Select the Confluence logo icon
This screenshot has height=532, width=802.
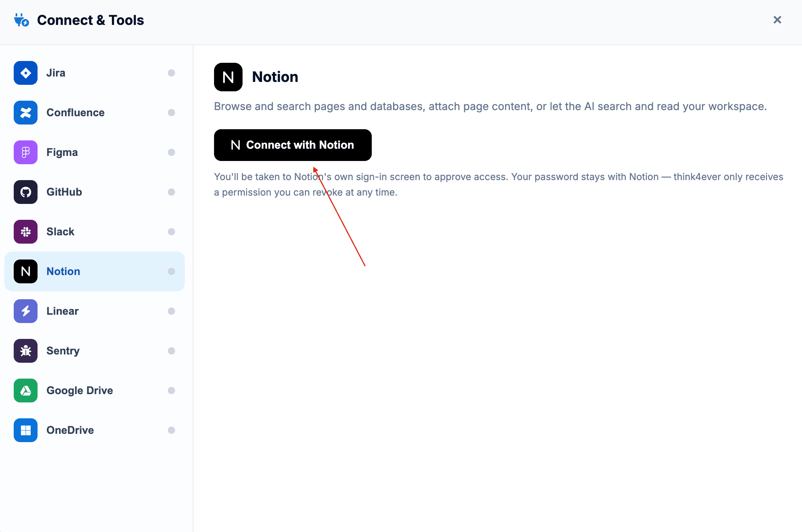click(26, 113)
